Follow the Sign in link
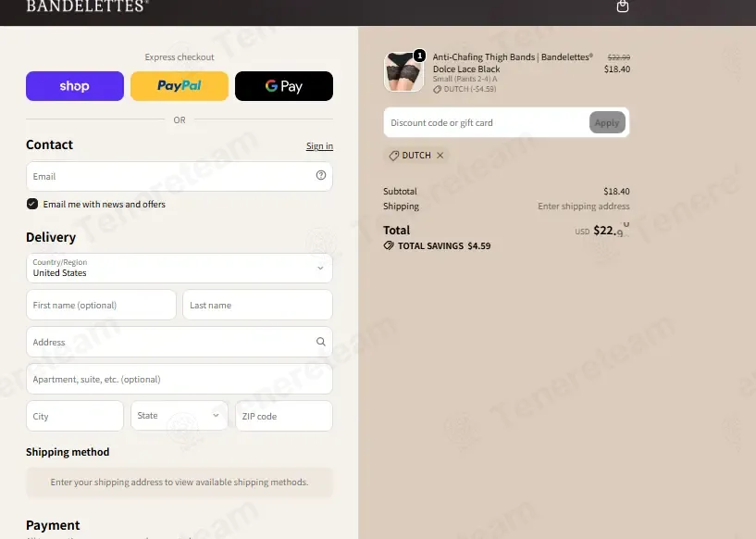 point(319,146)
